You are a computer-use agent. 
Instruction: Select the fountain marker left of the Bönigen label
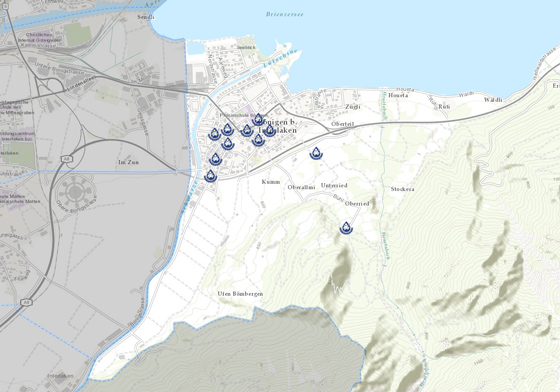click(x=246, y=130)
